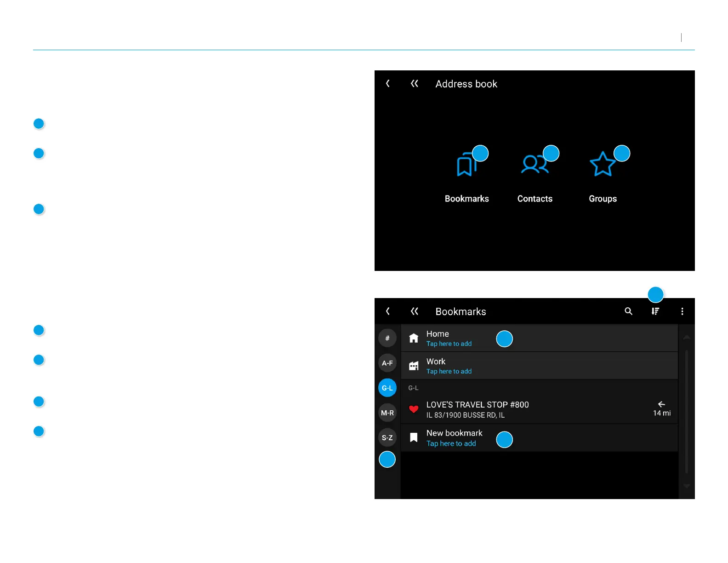Click the factory icon of Work row
This screenshot has width=728, height=563.
[x=414, y=366]
